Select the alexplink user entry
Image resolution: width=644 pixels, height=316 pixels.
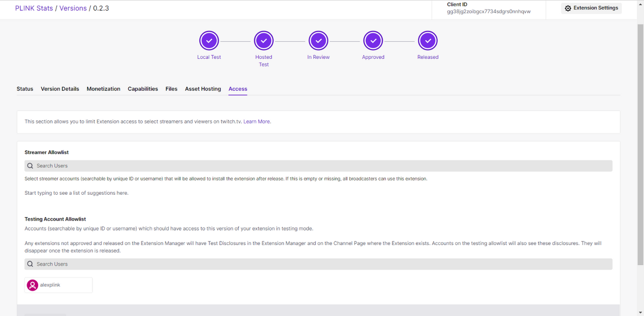coord(58,285)
